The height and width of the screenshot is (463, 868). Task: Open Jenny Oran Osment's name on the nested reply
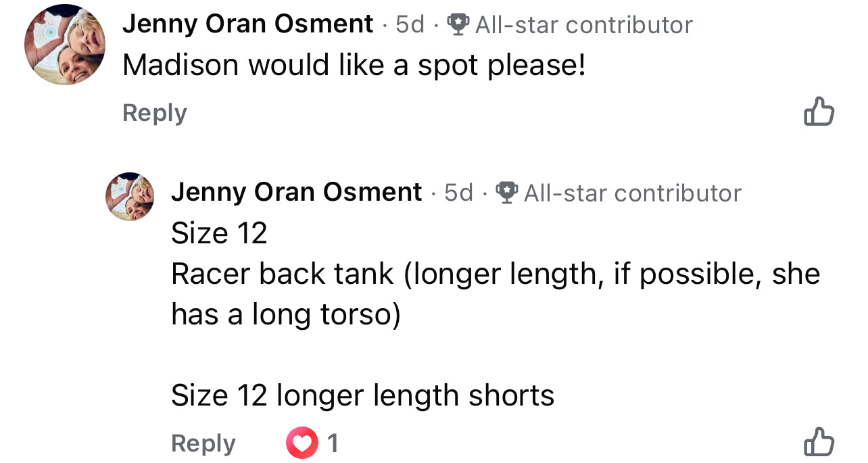point(296,193)
